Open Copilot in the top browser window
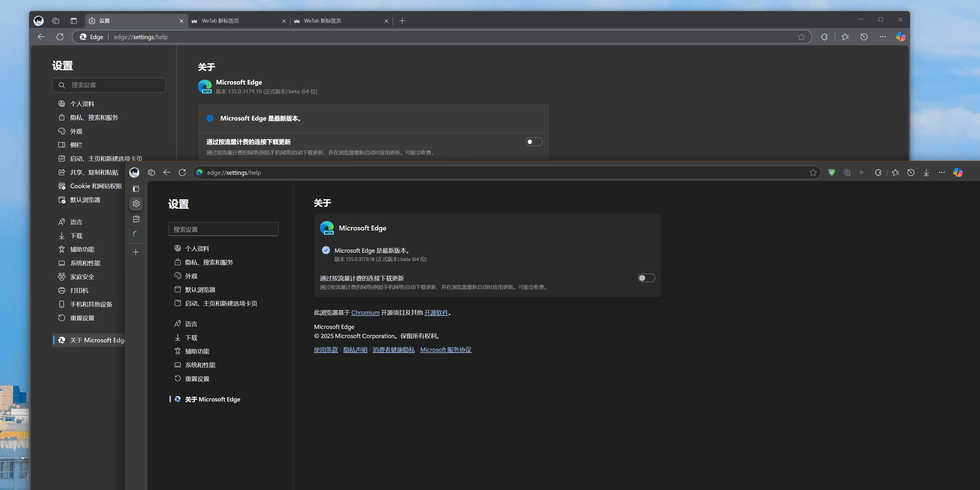 point(900,37)
